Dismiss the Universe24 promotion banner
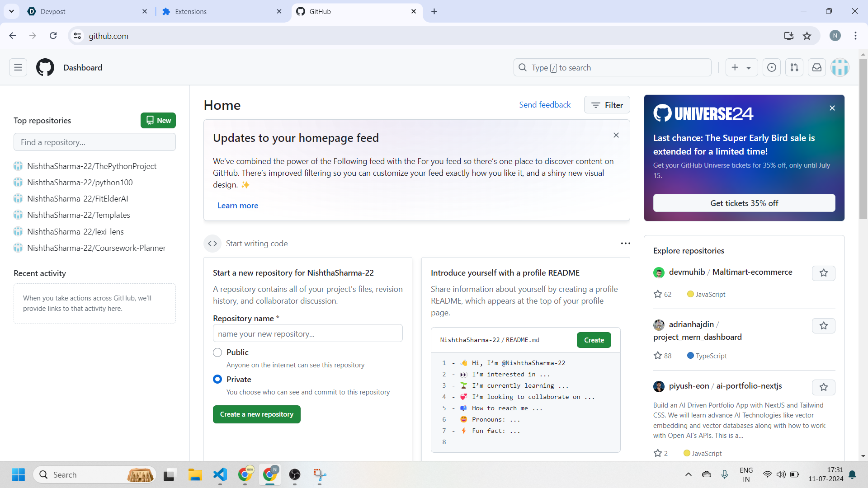This screenshot has height=488, width=868. [x=832, y=108]
